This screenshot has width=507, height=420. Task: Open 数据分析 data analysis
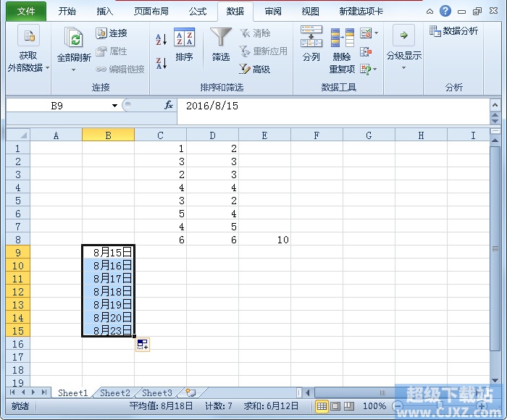pyautogui.click(x=453, y=31)
